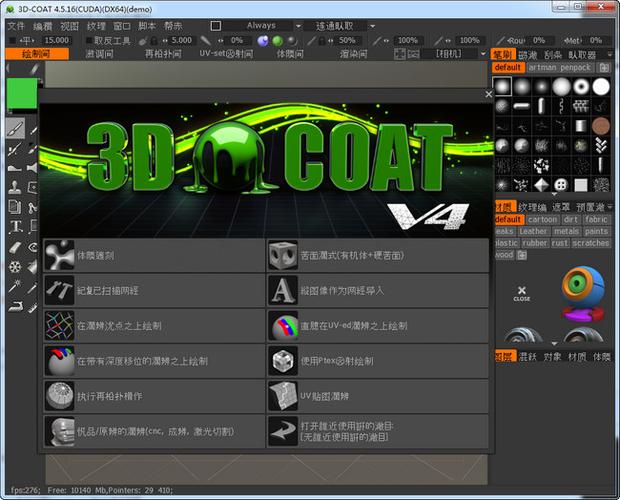The height and width of the screenshot is (500, 620).
Task: Click the green foreground color swatch
Action: coord(21,93)
